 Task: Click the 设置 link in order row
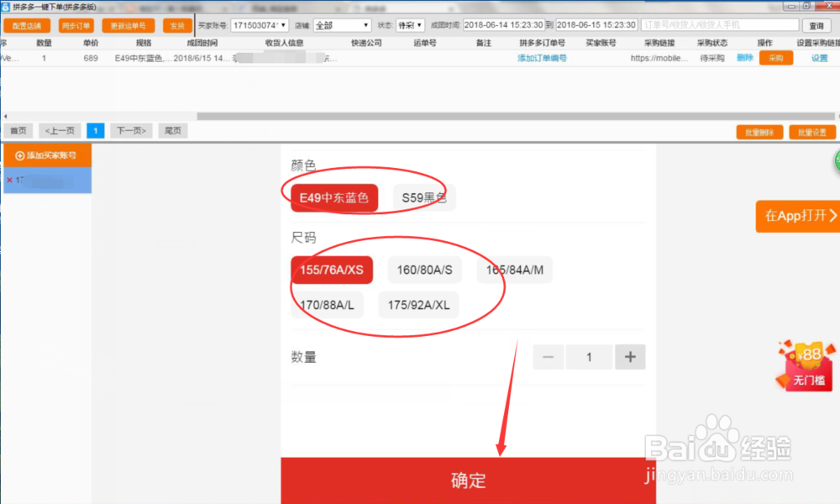pos(819,58)
